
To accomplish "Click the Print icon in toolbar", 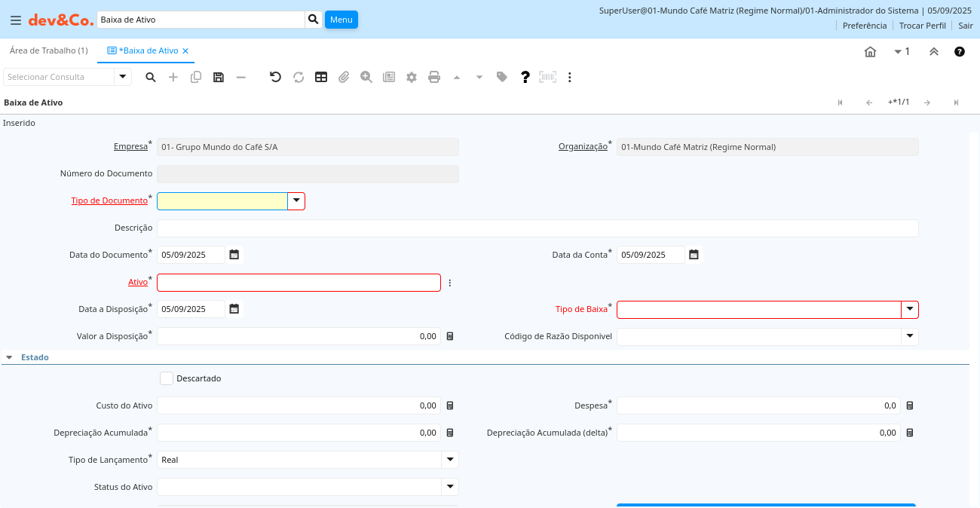I will [434, 77].
